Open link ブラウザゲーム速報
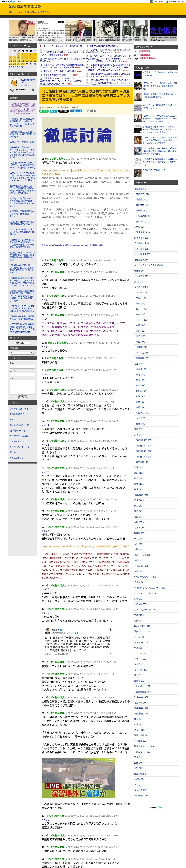Image resolution: width=186 pixels, height=868 pixels. (x=19, y=436)
